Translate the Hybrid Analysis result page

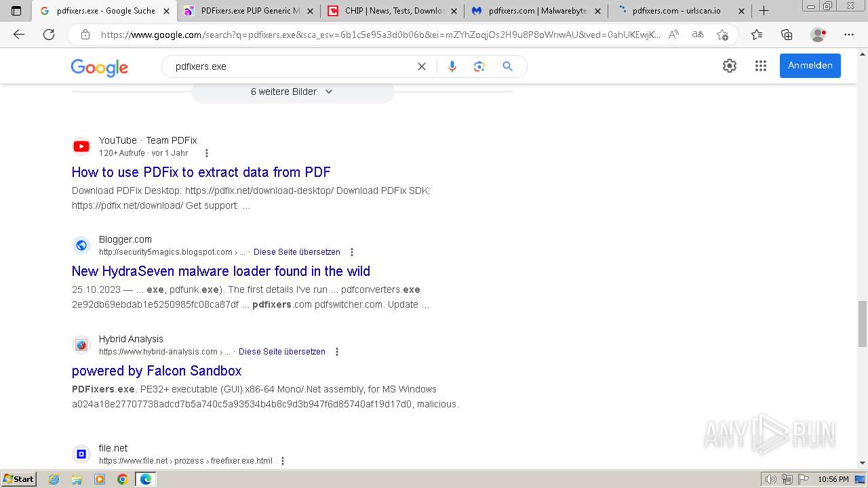[x=282, y=352]
